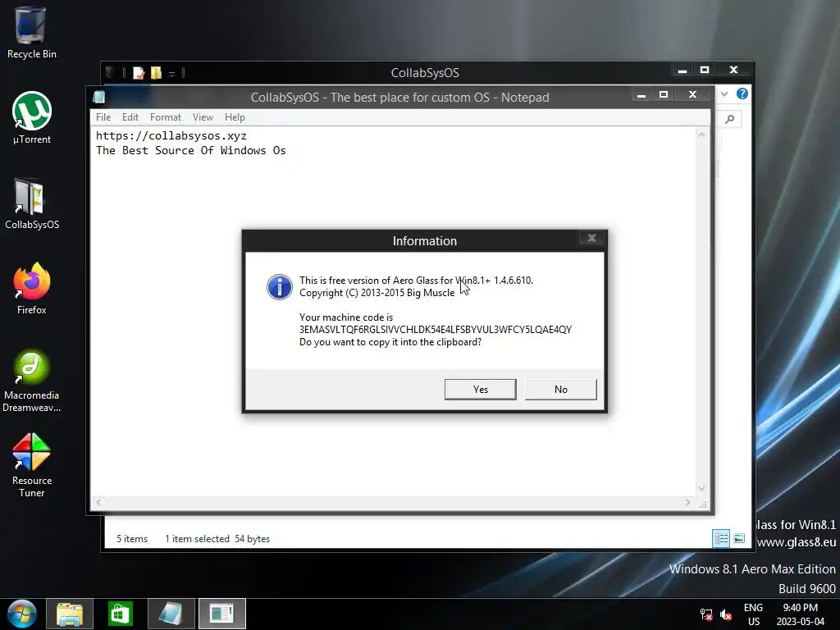Viewport: 840px width, 630px height.
Task: Open the Help menu in Notepad
Action: point(235,117)
